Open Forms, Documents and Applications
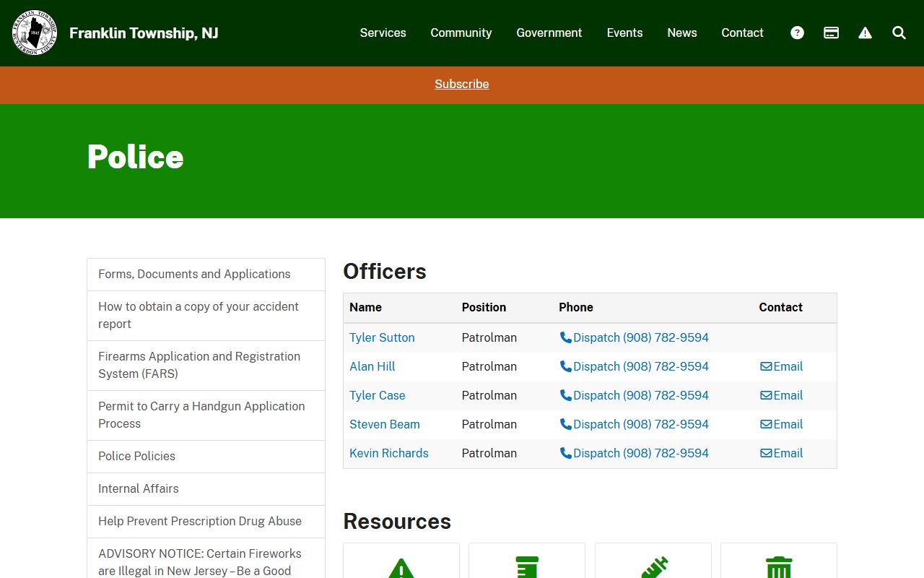Image resolution: width=924 pixels, height=578 pixels. (x=206, y=275)
